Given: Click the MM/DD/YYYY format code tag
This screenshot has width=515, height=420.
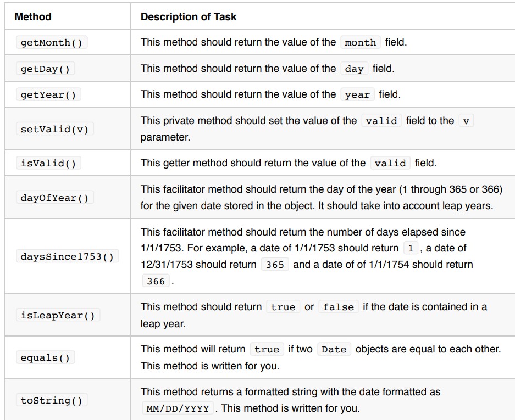Looking at the screenshot, I should (178, 408).
